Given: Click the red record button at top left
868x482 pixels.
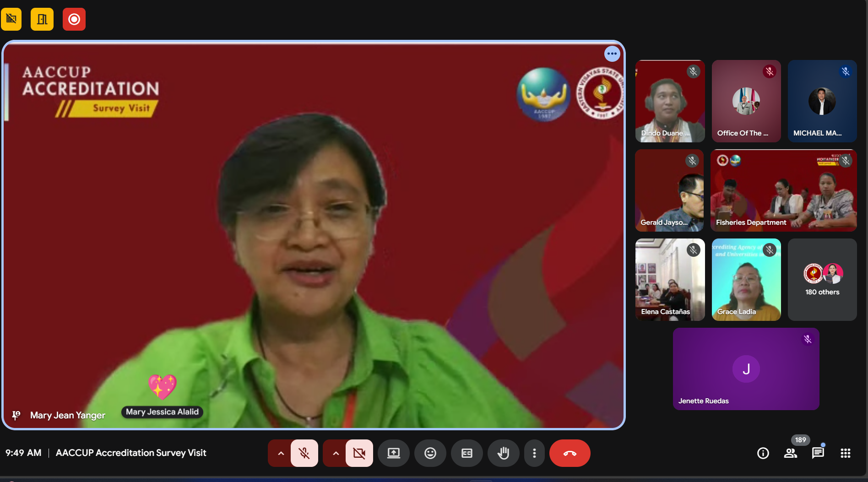Looking at the screenshot, I should (x=74, y=19).
